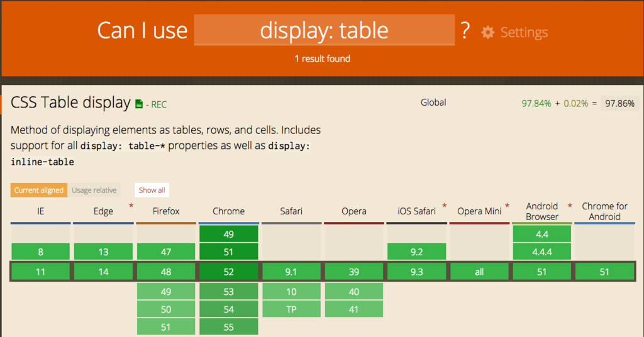This screenshot has width=644, height=337.
Task: Select the IE column header
Action: [x=41, y=211]
